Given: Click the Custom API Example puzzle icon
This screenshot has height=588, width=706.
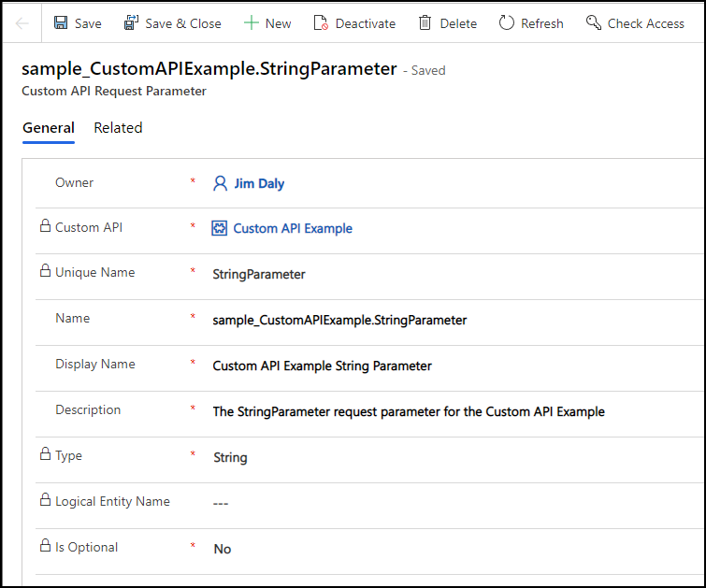Looking at the screenshot, I should pos(220,228).
